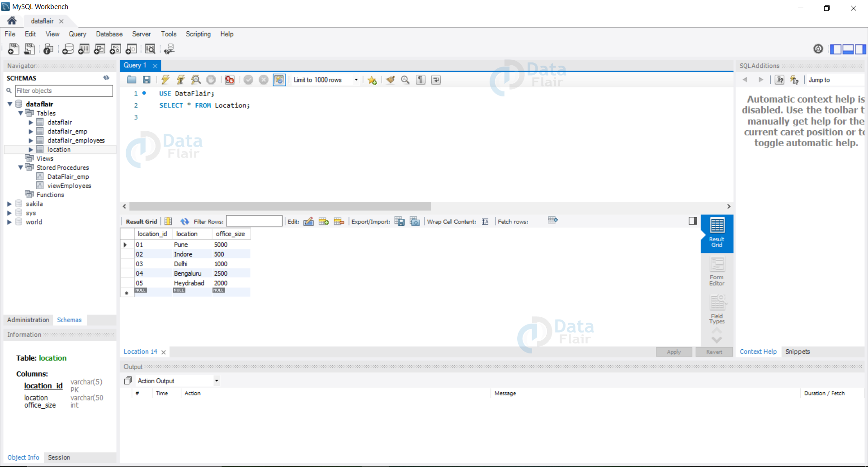Create a new function icon

(x=131, y=49)
